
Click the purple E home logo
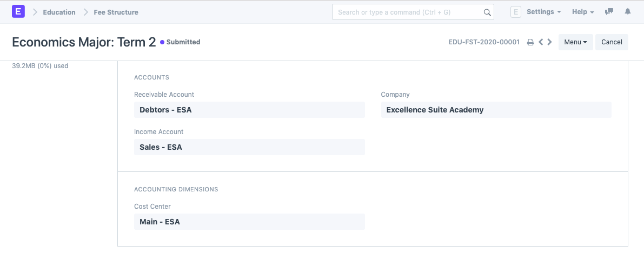(18, 11)
